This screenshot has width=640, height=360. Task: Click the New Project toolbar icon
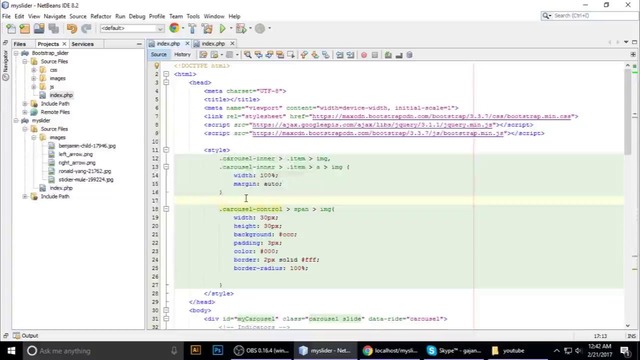coord(25,29)
